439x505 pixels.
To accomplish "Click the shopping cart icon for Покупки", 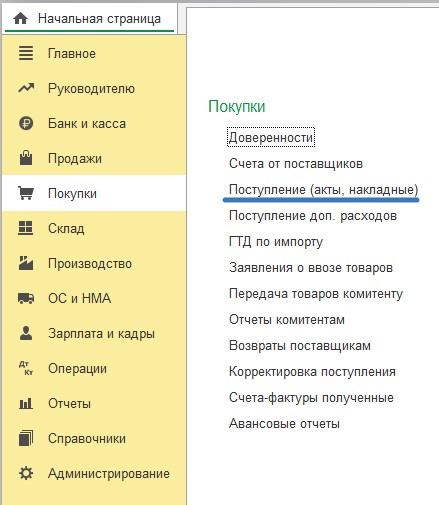I will tap(26, 193).
